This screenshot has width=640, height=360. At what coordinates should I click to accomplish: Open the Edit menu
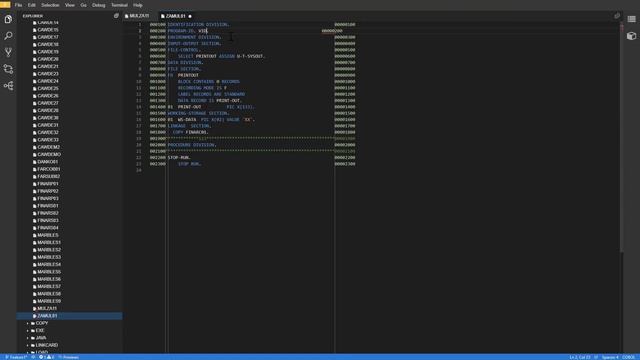[31, 5]
